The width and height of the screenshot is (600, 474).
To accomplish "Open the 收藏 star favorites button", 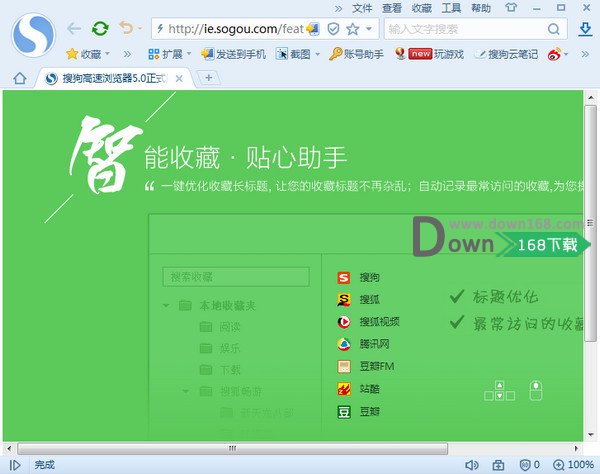I will tap(84, 54).
